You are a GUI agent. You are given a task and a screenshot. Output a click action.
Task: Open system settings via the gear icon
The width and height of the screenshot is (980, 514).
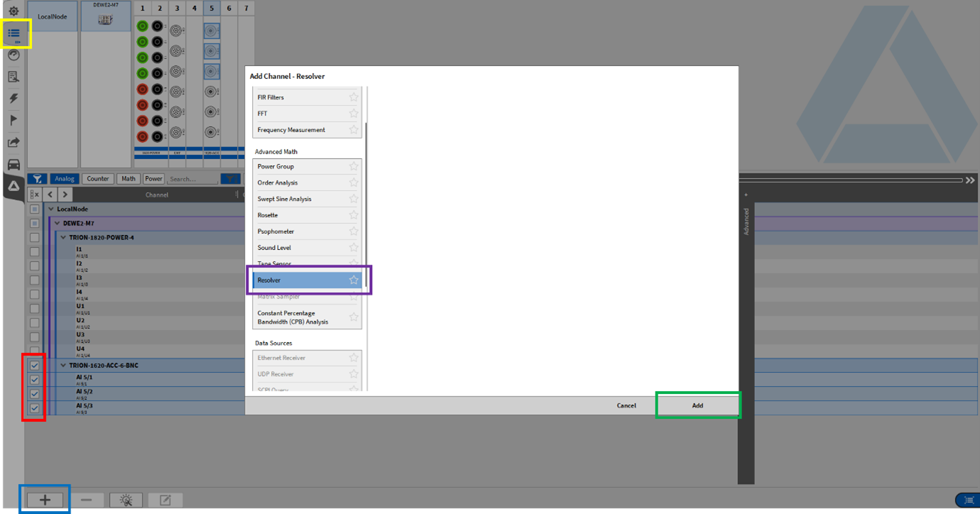(13, 11)
